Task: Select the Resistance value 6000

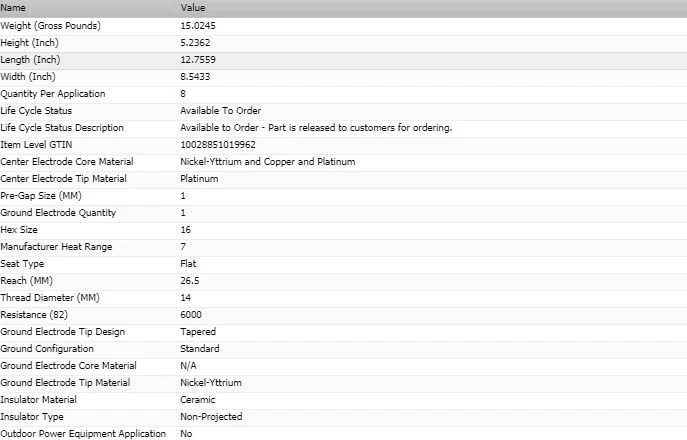Action: (191, 315)
